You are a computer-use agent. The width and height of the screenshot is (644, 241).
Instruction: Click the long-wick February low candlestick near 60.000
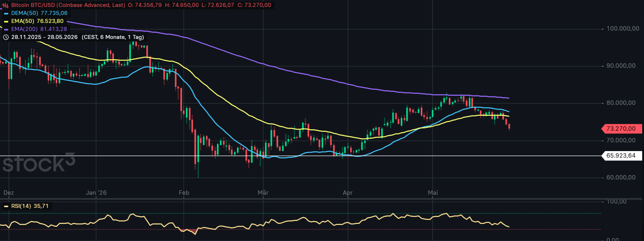pos(198,157)
